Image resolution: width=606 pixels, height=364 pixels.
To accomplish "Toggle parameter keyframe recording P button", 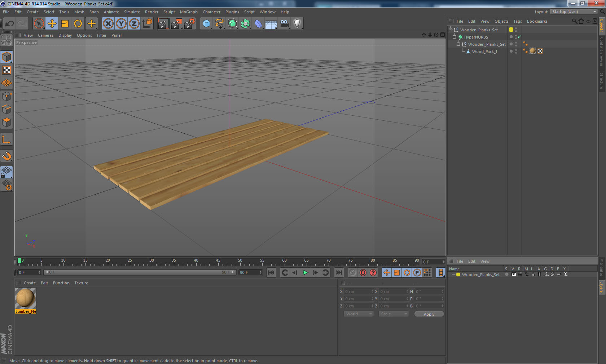I will coord(417,273).
